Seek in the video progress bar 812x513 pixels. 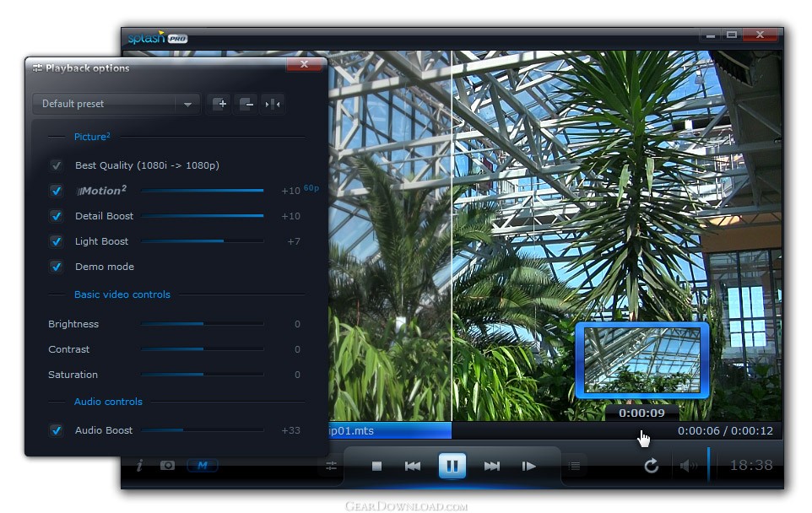click(555, 430)
